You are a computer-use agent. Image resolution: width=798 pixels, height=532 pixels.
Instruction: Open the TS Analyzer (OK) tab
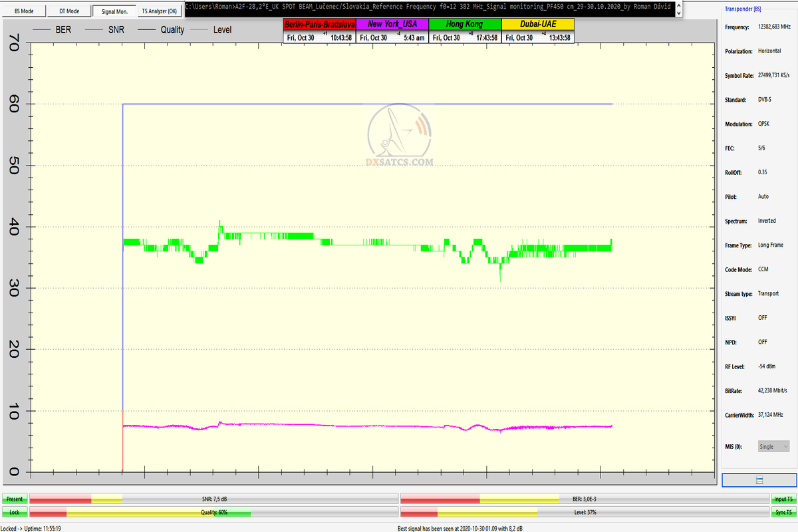(x=160, y=11)
